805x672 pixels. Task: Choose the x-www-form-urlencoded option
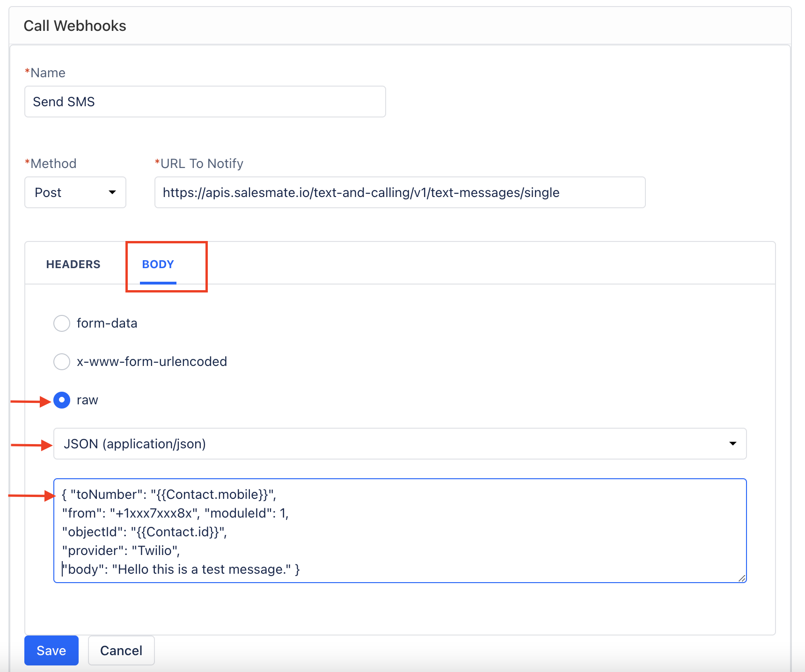61,362
